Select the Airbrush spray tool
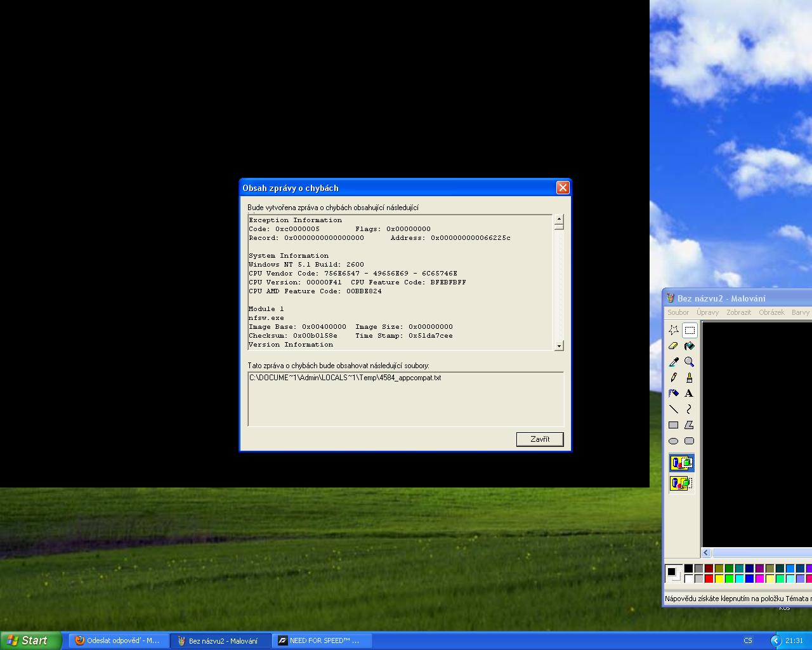This screenshot has width=812, height=650. [674, 394]
